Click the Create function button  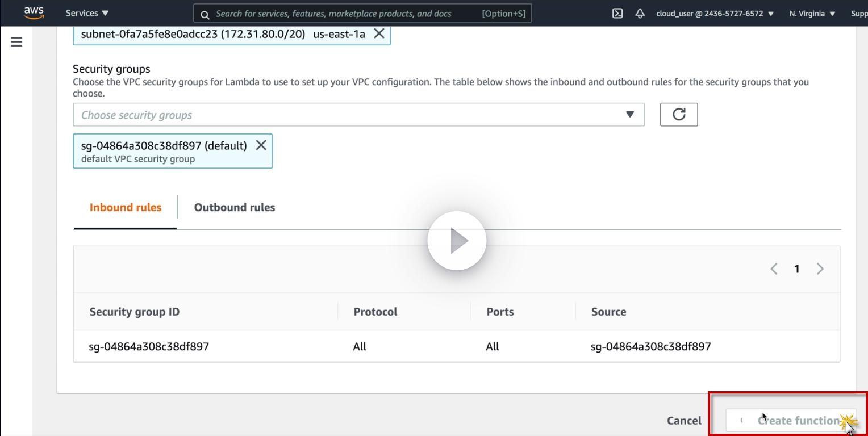pyautogui.click(x=790, y=421)
